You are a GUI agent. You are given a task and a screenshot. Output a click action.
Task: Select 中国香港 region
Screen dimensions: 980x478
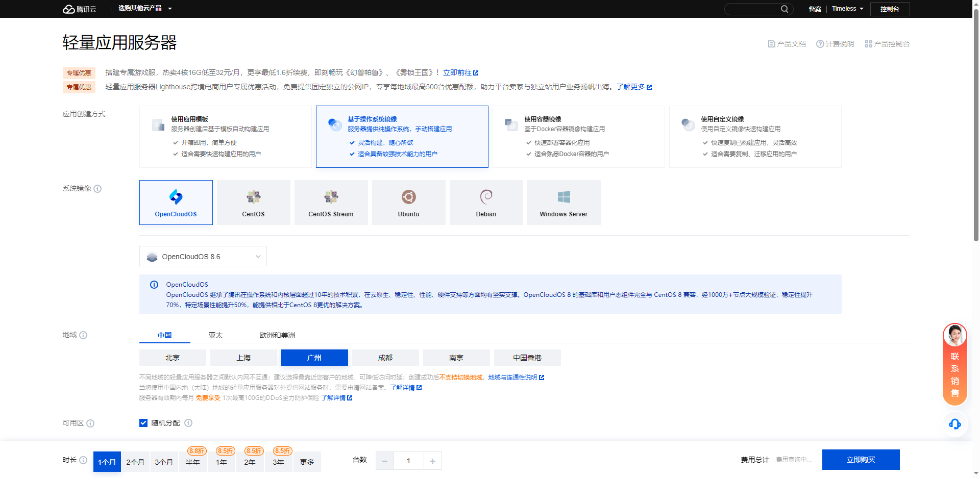527,358
